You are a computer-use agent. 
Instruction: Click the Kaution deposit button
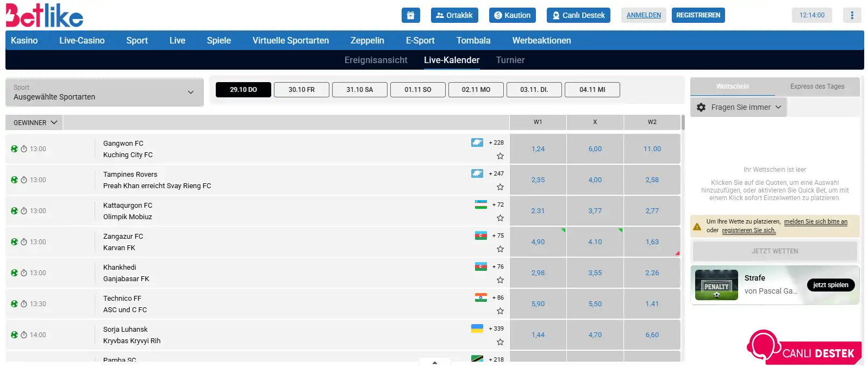(x=513, y=15)
